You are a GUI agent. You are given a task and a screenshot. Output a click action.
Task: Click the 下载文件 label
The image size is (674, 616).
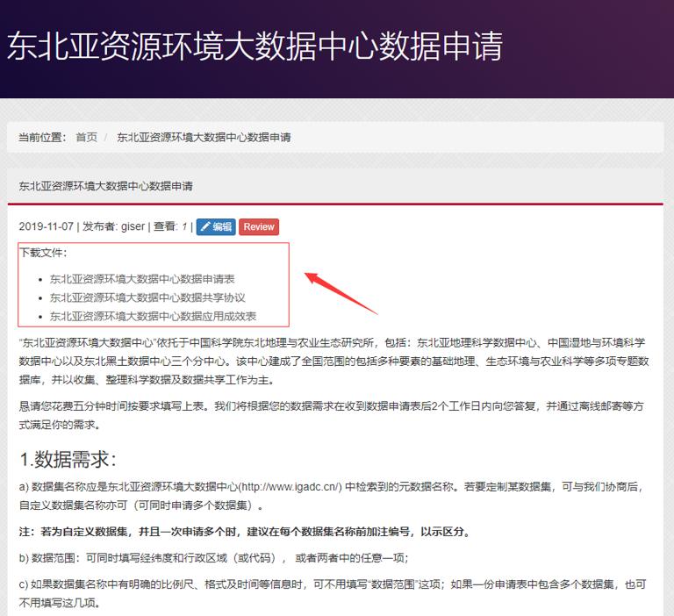pos(43,253)
